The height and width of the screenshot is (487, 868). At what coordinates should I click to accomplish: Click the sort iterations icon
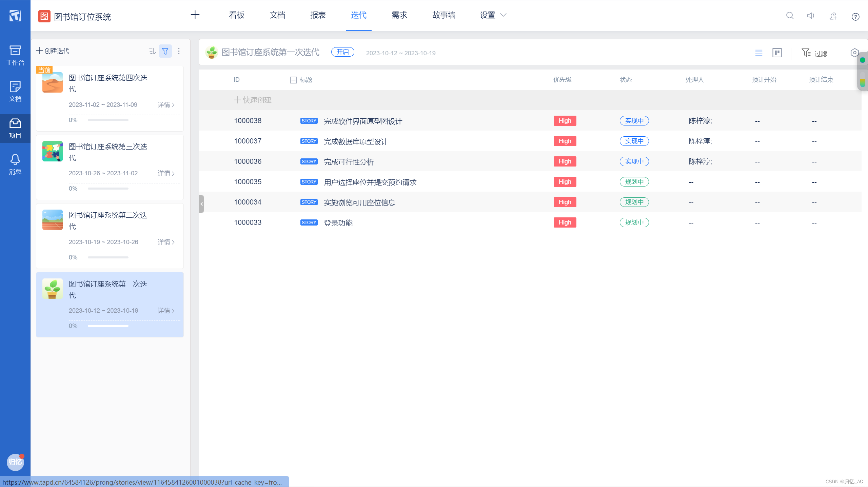tap(152, 51)
